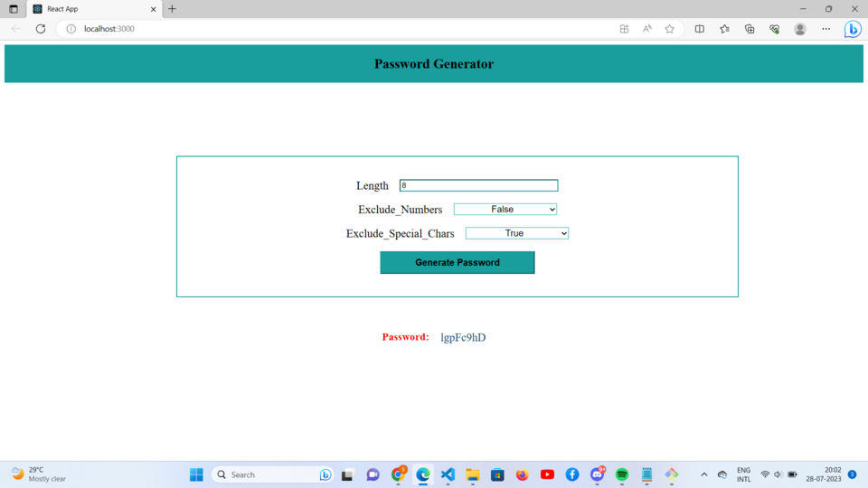
Task: Open the colorful diamond app on taskbar
Action: pyautogui.click(x=672, y=474)
